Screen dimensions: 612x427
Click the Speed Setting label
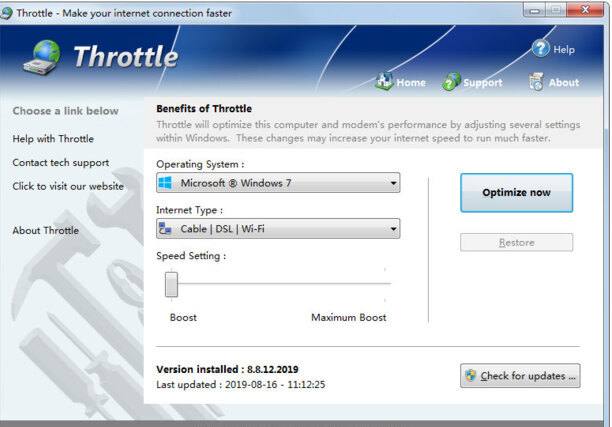191,256
